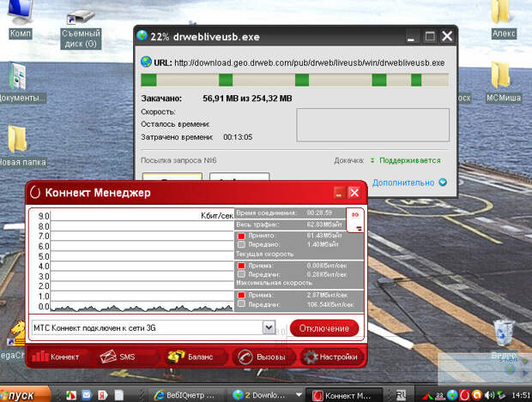Open the Настройки tab

point(332,357)
